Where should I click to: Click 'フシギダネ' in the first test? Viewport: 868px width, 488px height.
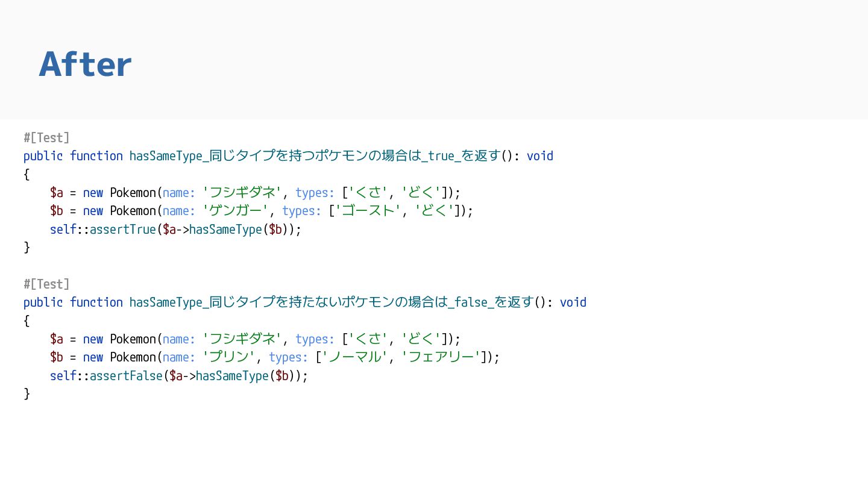point(242,193)
